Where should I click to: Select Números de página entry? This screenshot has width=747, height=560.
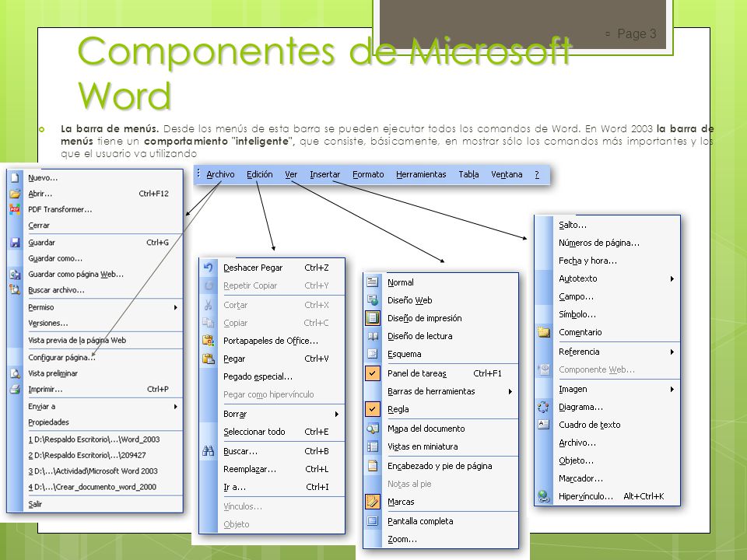click(x=599, y=243)
